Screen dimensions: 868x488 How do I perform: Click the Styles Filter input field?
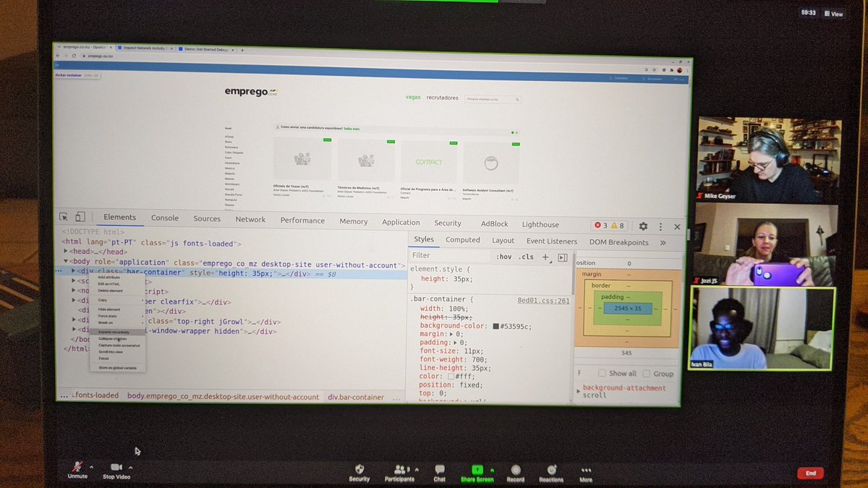(x=449, y=256)
